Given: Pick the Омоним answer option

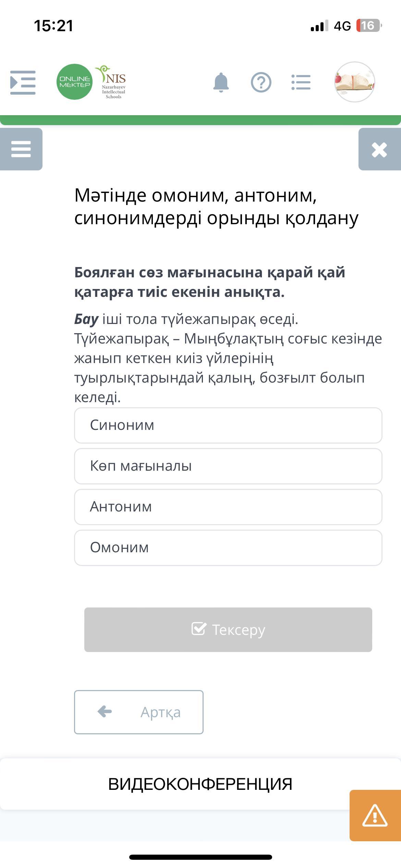Looking at the screenshot, I should 228,548.
